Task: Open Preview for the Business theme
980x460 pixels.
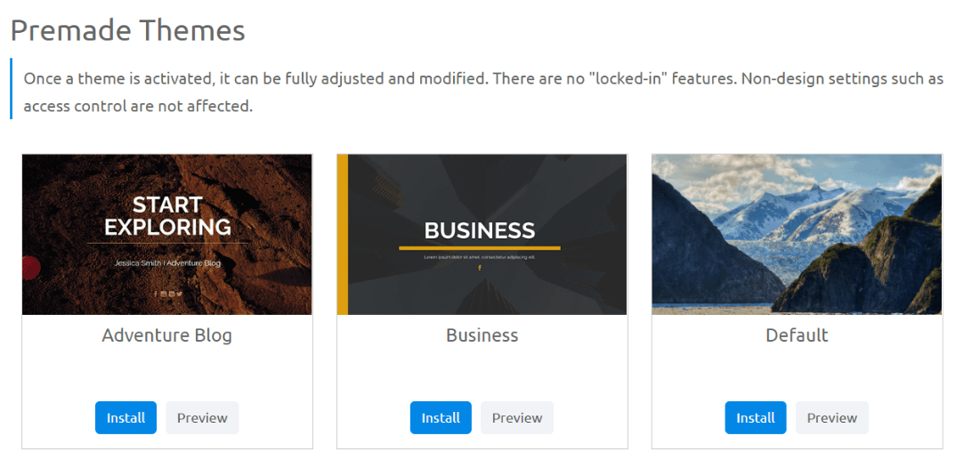Action: (x=517, y=417)
